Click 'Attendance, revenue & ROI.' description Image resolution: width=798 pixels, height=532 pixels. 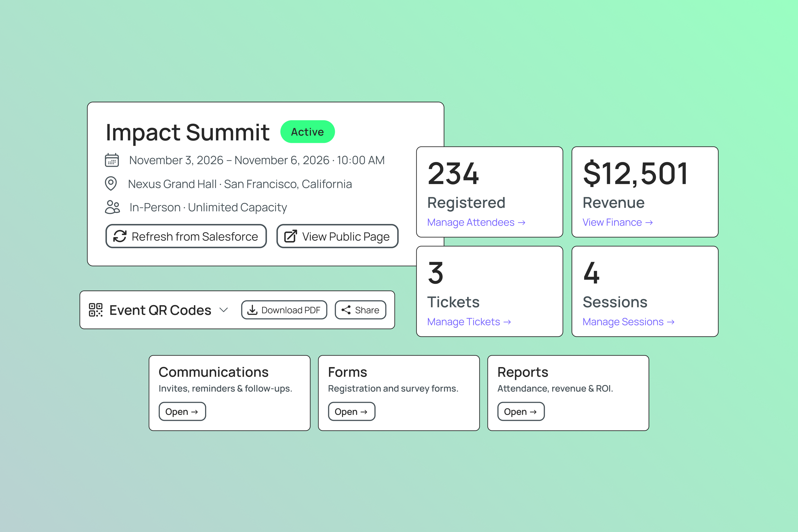pyautogui.click(x=555, y=388)
